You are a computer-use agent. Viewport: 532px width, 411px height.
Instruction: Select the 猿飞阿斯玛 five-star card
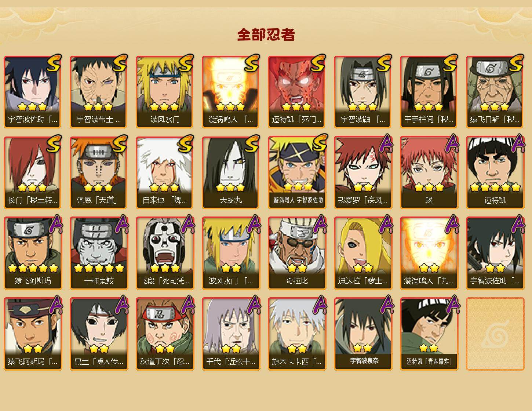click(x=33, y=253)
